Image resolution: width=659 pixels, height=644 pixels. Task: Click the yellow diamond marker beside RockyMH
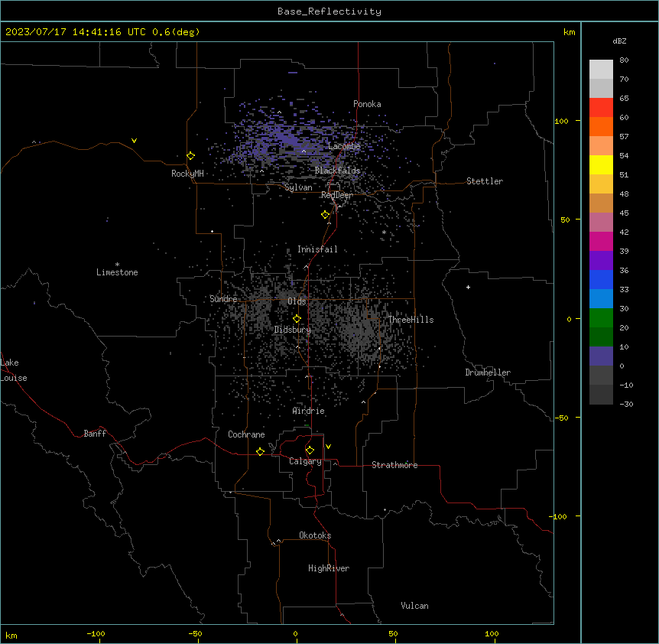click(x=191, y=156)
